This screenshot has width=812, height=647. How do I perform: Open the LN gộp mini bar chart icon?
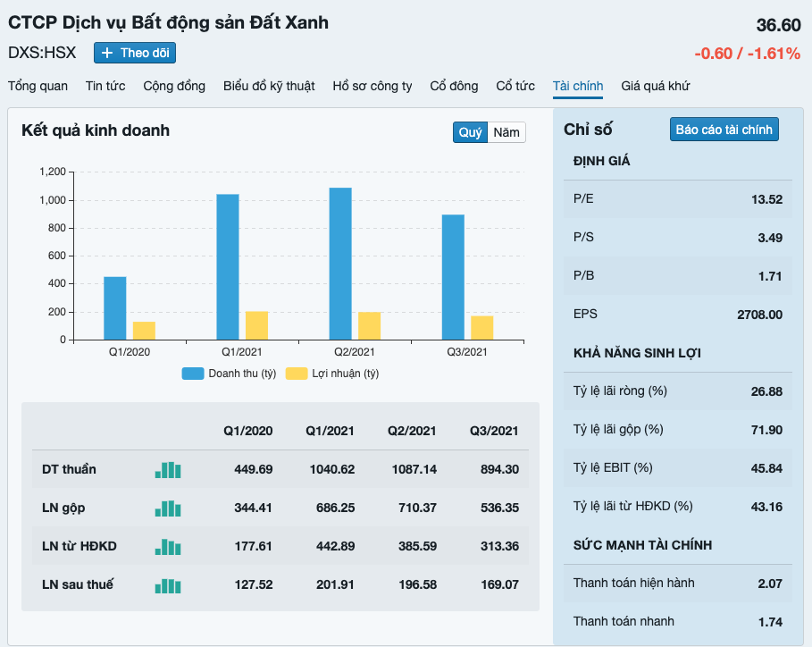click(168, 508)
